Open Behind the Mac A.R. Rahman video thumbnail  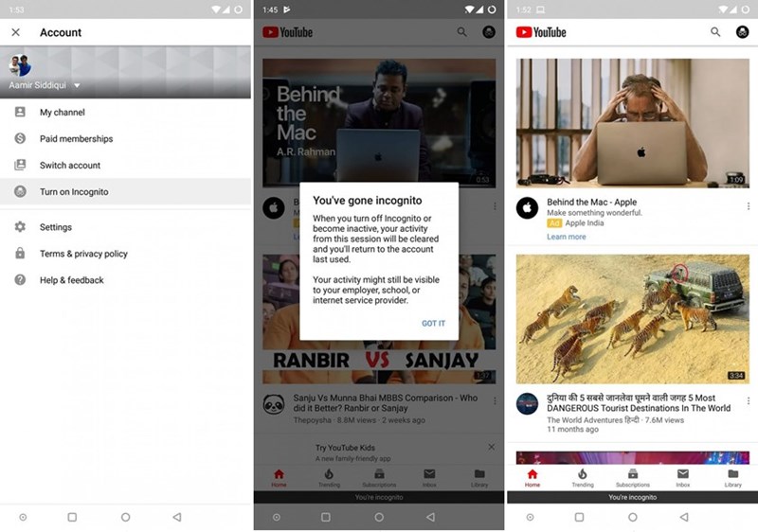[379, 123]
